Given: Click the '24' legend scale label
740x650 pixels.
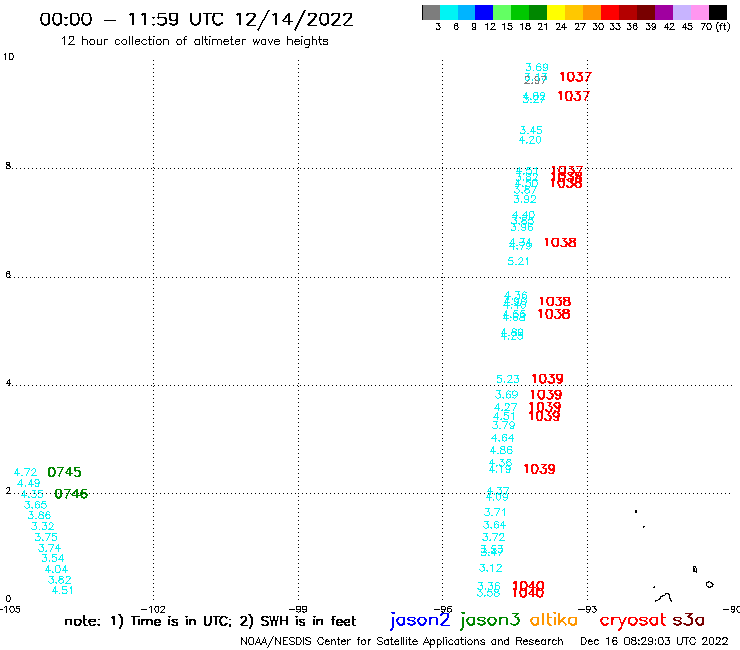Looking at the screenshot, I should 561,26.
